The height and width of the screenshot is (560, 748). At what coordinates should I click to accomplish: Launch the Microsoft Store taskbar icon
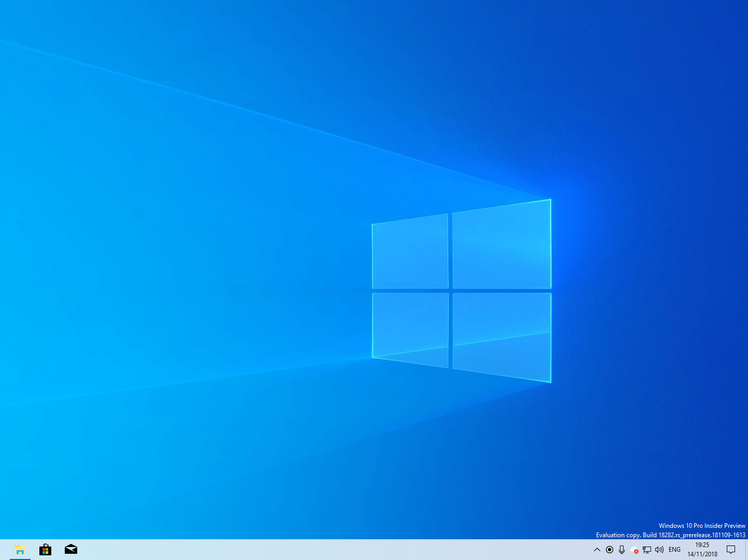tap(46, 550)
